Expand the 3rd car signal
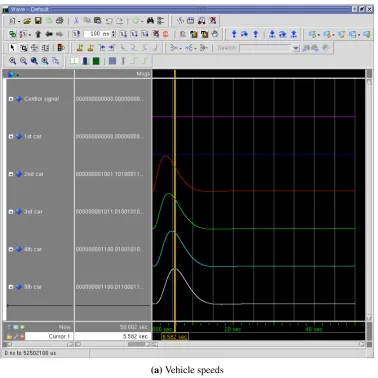Viewport: 378px width, 378px height. coord(11,212)
